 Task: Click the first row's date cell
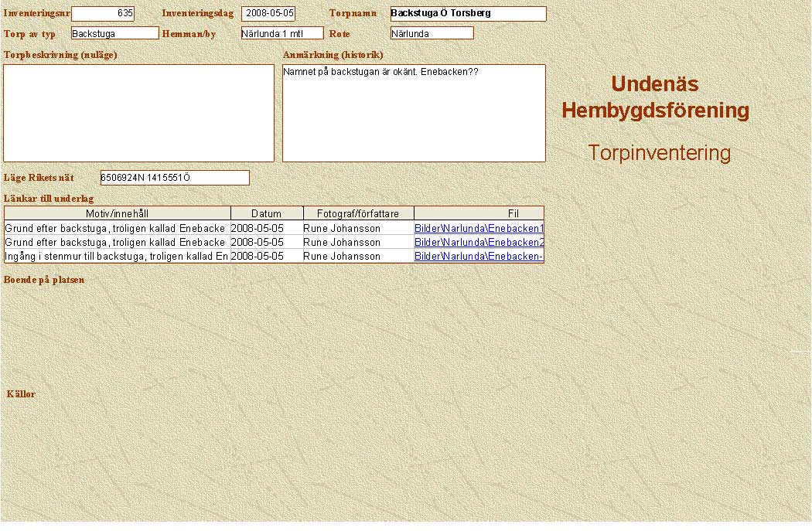tap(258, 229)
